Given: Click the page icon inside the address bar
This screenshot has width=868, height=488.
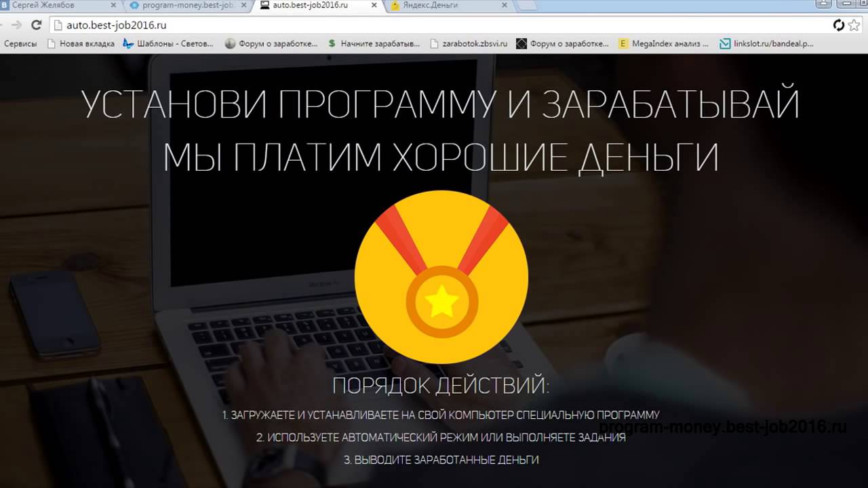Looking at the screenshot, I should 58,25.
